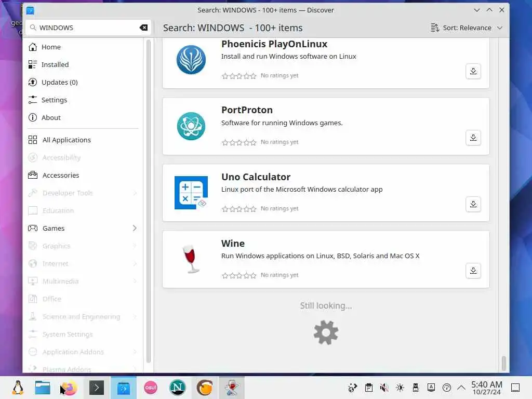The width and height of the screenshot is (532, 399).
Task: Install Uno Calculator with download button
Action: (473, 204)
